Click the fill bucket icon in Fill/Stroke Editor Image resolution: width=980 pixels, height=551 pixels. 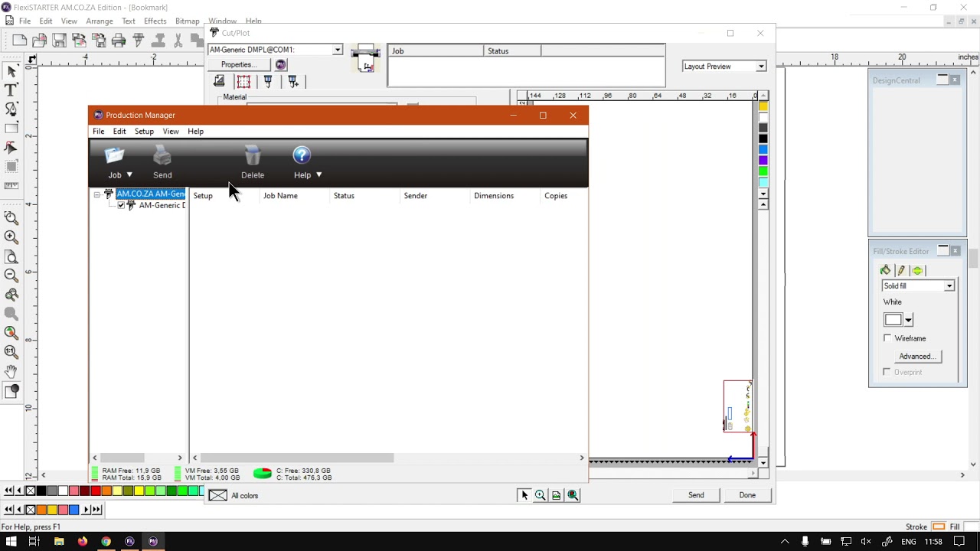point(885,270)
